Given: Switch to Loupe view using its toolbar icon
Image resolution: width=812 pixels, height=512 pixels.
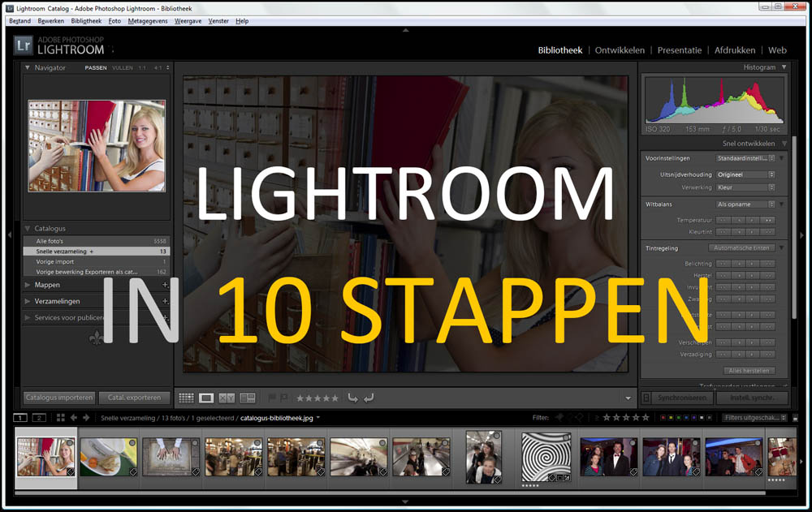Looking at the screenshot, I should coord(206,398).
